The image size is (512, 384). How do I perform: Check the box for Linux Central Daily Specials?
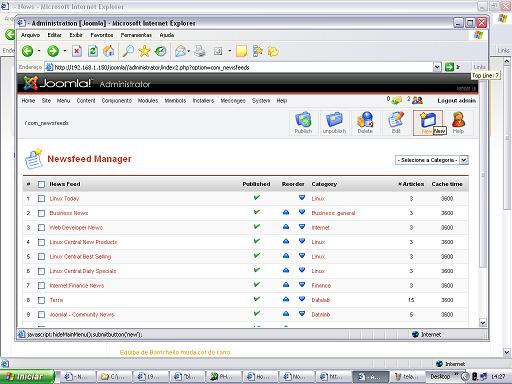41,271
